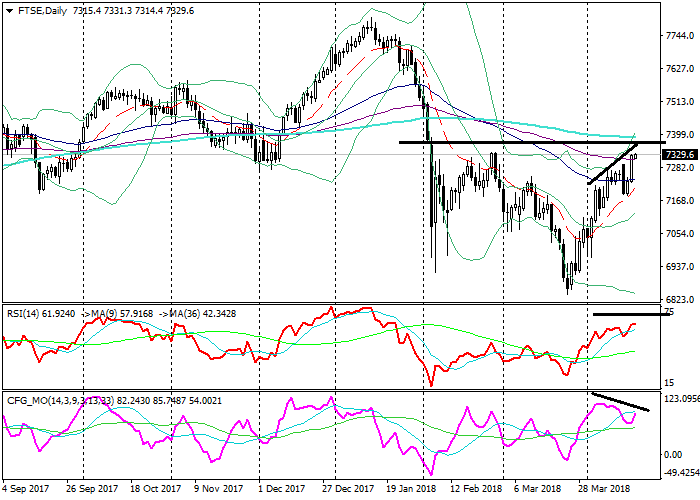Viewport: 700px width, 500px height.
Task: Click the CFG_MO scale value -49.4254
Action: pyautogui.click(x=682, y=472)
